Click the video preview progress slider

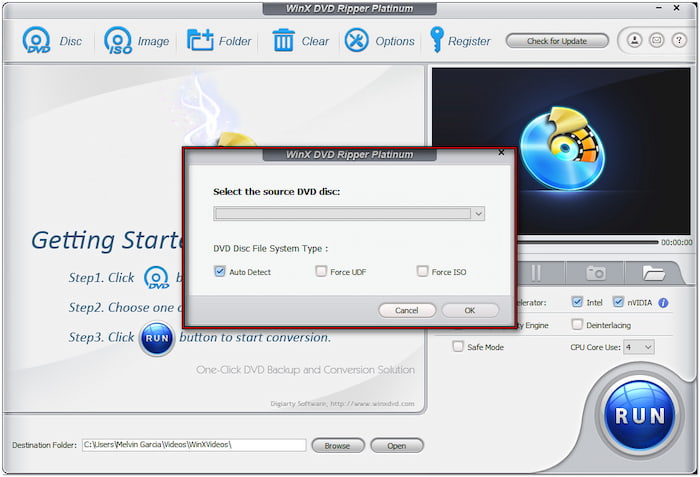(x=588, y=243)
